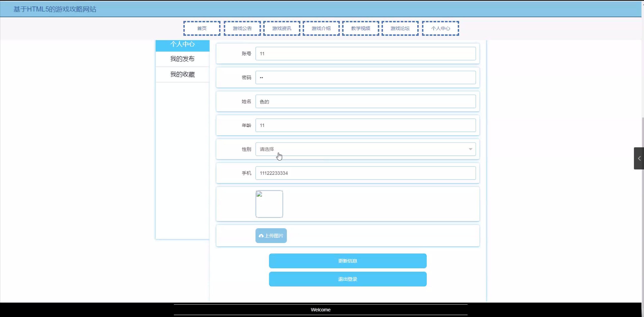Select 我的发布 in sidebar
This screenshot has height=317, width=644.
(x=182, y=59)
